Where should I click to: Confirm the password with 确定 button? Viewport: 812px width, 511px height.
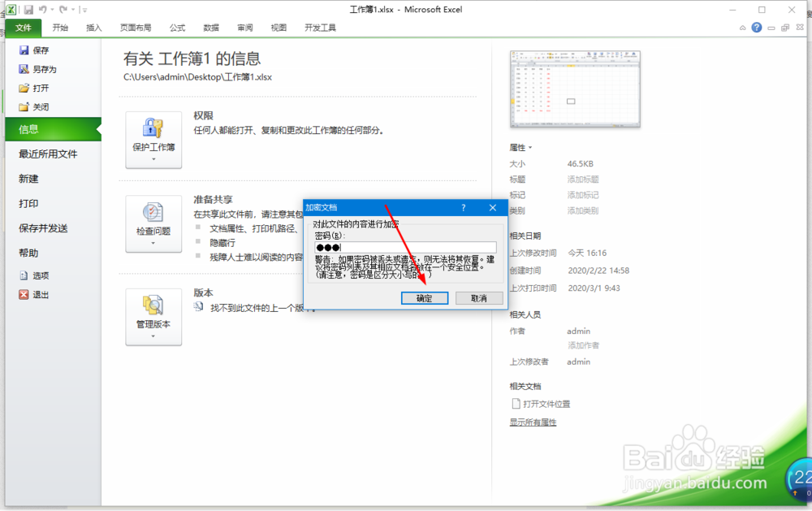pos(424,298)
